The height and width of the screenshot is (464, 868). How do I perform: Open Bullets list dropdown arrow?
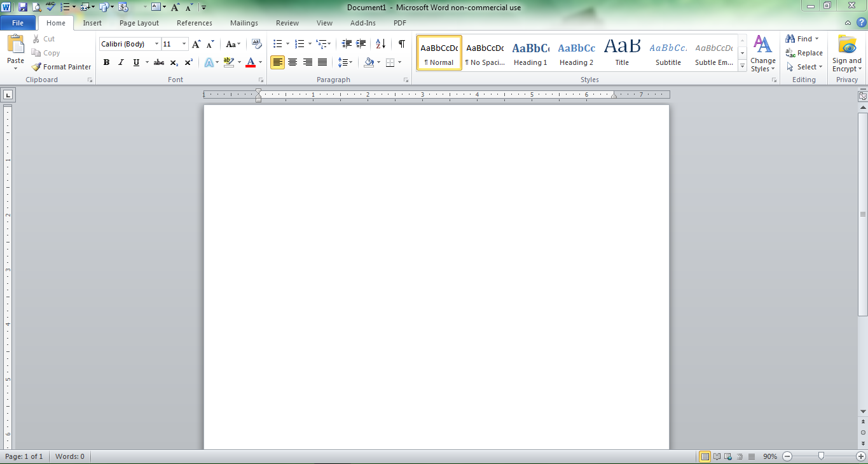pyautogui.click(x=287, y=44)
